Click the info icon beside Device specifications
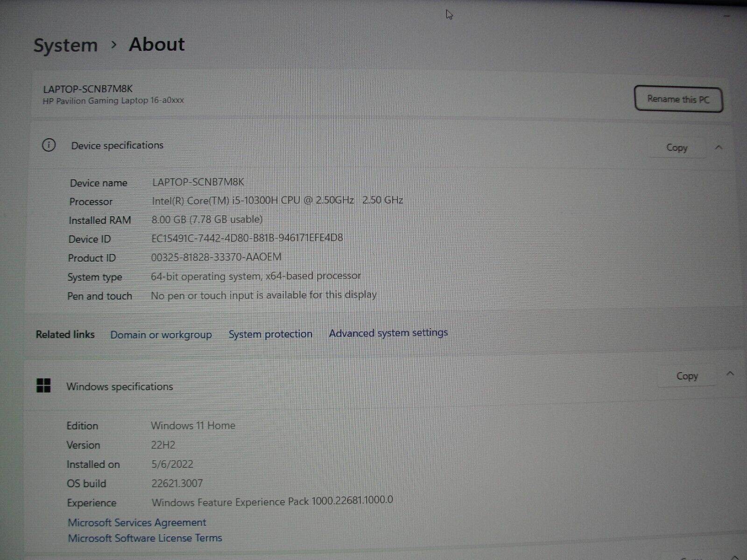The width and height of the screenshot is (747, 560). coord(49,145)
